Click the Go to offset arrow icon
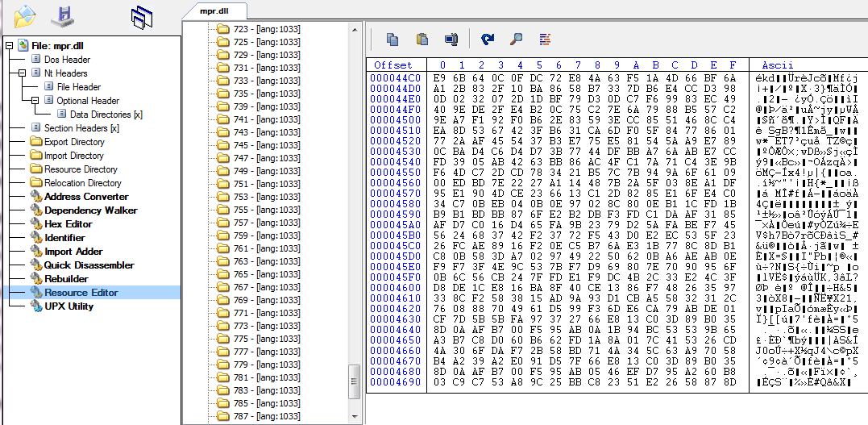This screenshot has width=868, height=425. (487, 39)
